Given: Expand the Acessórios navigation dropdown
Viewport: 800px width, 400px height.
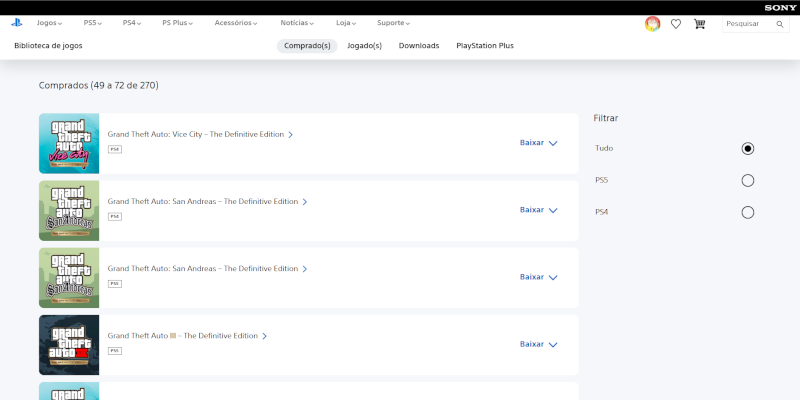Looking at the screenshot, I should (236, 23).
